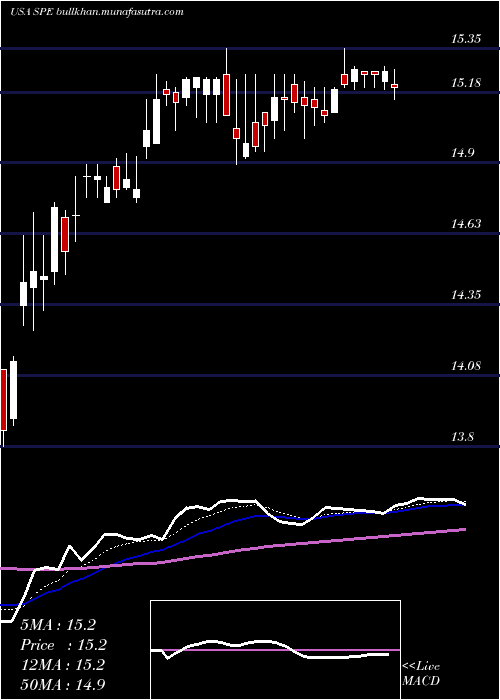Click the 14.35 price level label
This screenshot has width=500, height=700.
click(x=466, y=295)
